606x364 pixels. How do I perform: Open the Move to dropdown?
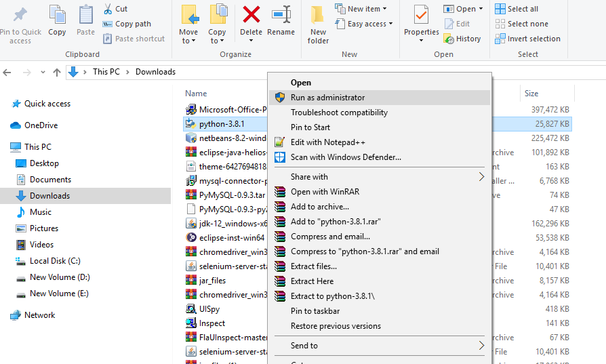[188, 36]
